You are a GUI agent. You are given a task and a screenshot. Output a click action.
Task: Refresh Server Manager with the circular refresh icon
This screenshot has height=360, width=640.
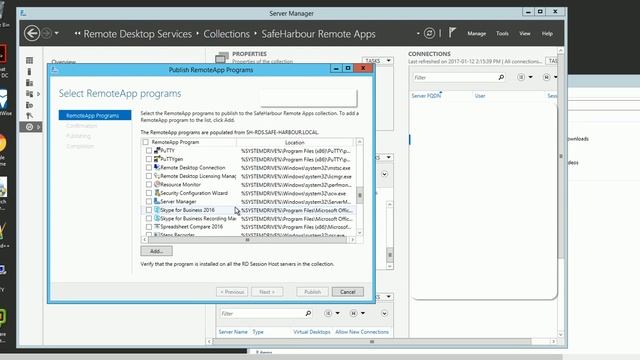(x=429, y=33)
